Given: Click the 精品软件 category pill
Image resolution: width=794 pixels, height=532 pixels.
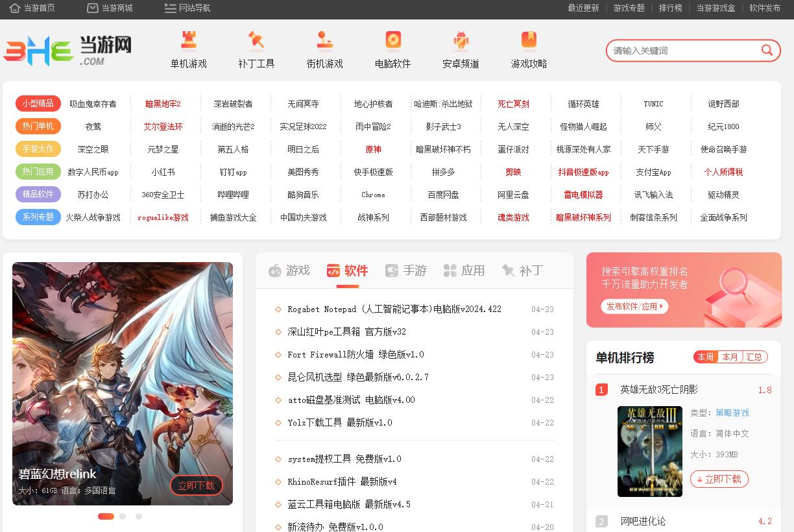Looking at the screenshot, I should pyautogui.click(x=38, y=195).
